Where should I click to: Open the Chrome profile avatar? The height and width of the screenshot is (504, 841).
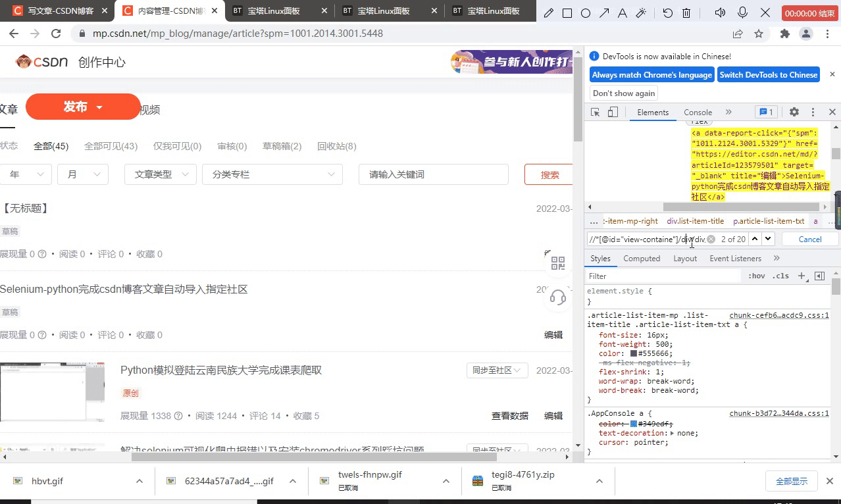pos(805,34)
